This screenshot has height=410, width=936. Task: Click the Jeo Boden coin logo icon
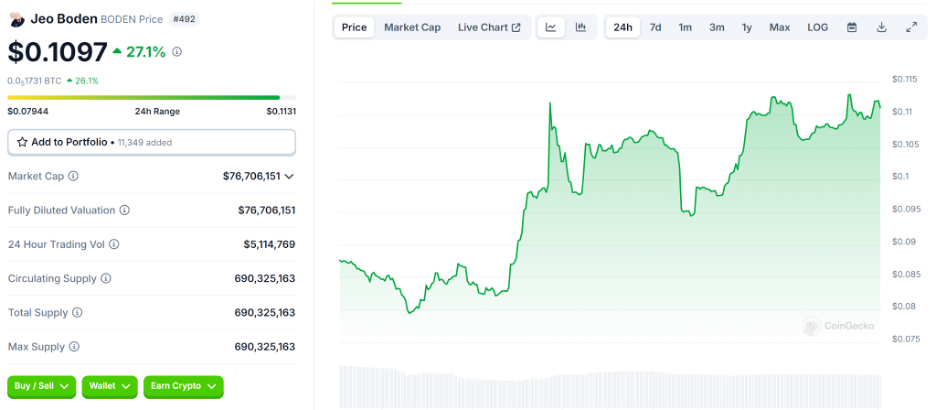[17, 19]
